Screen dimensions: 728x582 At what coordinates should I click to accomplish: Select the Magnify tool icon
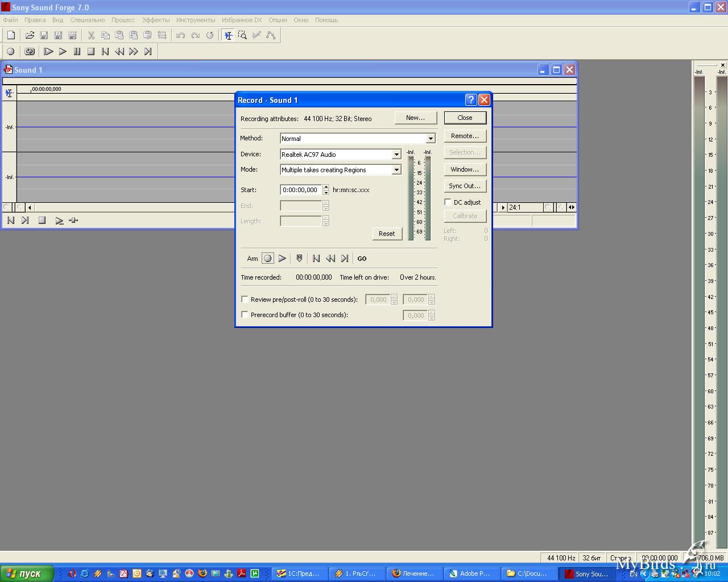242,35
